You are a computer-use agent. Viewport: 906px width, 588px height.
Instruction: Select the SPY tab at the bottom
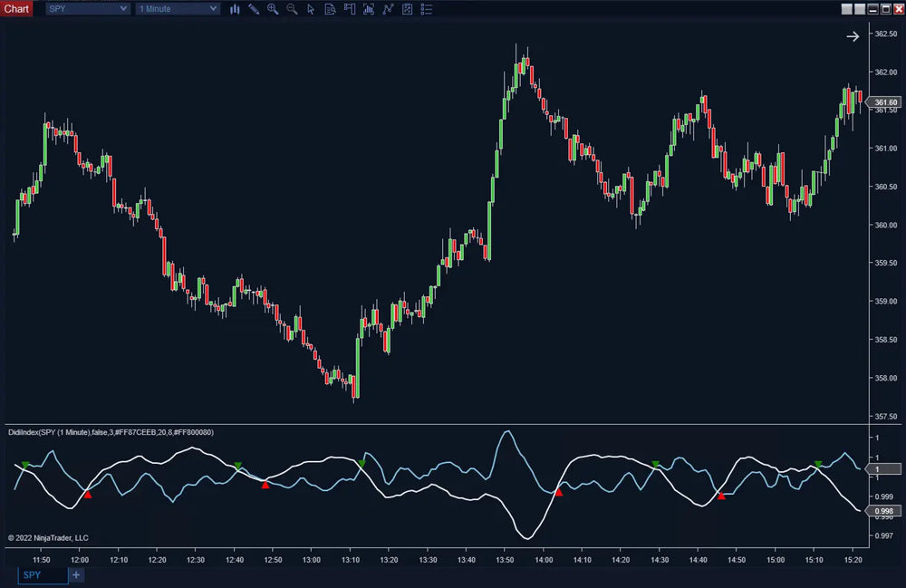click(43, 574)
